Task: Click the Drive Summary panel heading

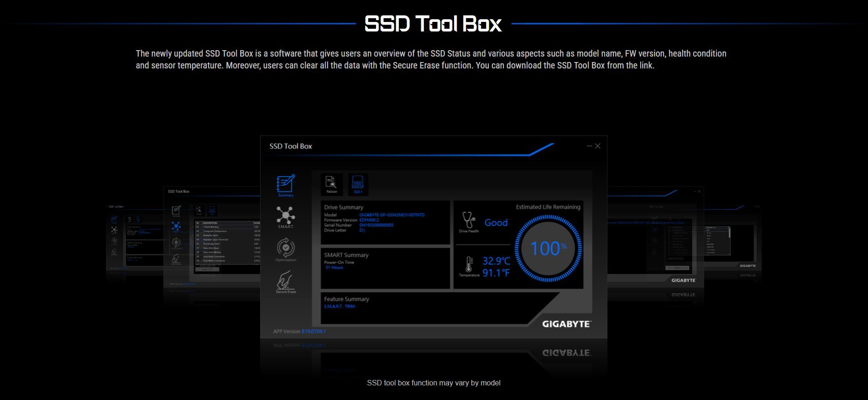Action: click(x=344, y=207)
